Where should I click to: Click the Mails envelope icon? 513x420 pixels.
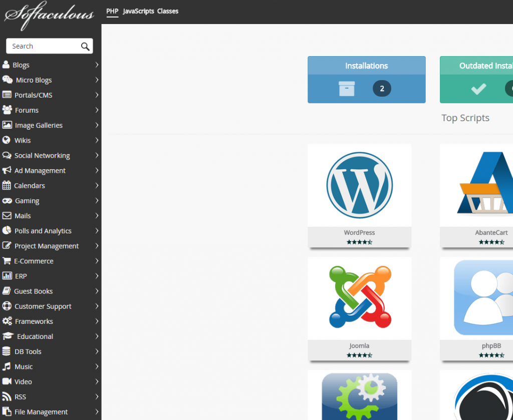click(7, 215)
